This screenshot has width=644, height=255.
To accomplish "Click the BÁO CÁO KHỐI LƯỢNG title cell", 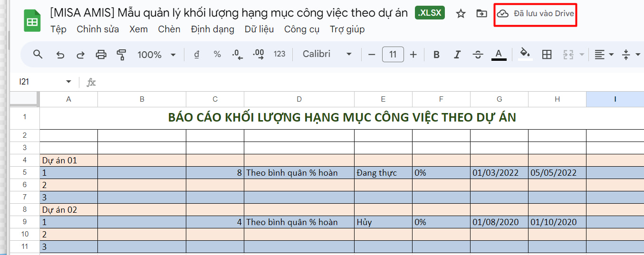I will 342,118.
